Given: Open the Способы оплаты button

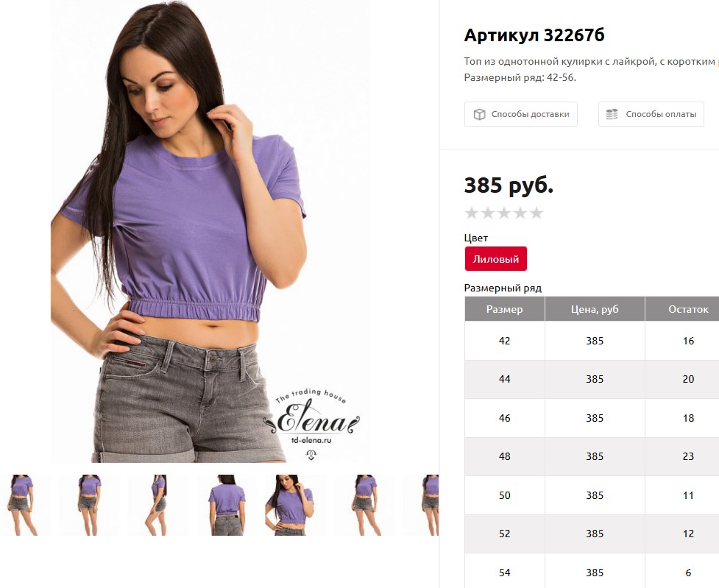Looking at the screenshot, I should coord(651,114).
